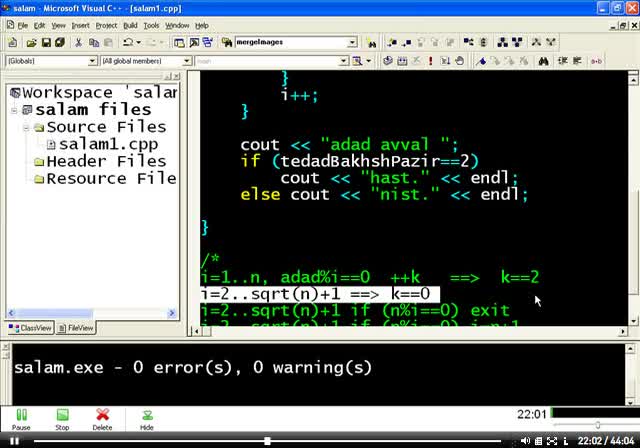Open the Window menu

[177, 26]
